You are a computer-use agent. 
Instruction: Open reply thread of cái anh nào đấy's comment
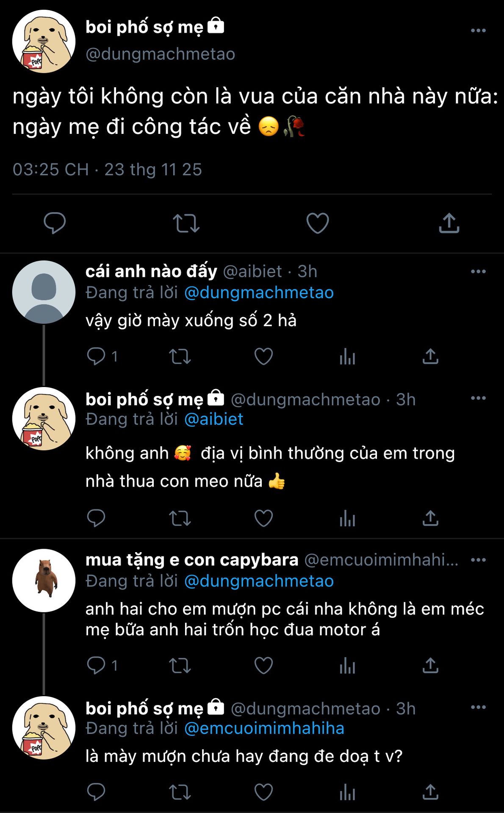point(97,357)
